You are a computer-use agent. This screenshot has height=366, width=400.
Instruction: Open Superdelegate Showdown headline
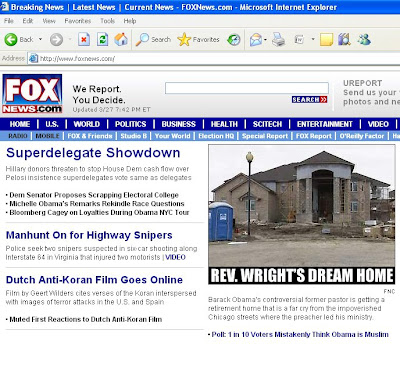pos(93,153)
